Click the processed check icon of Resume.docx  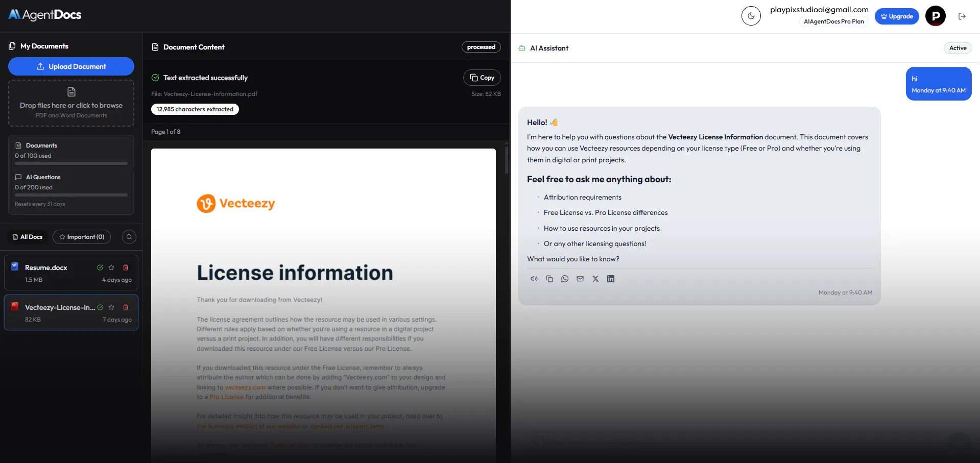pyautogui.click(x=100, y=267)
